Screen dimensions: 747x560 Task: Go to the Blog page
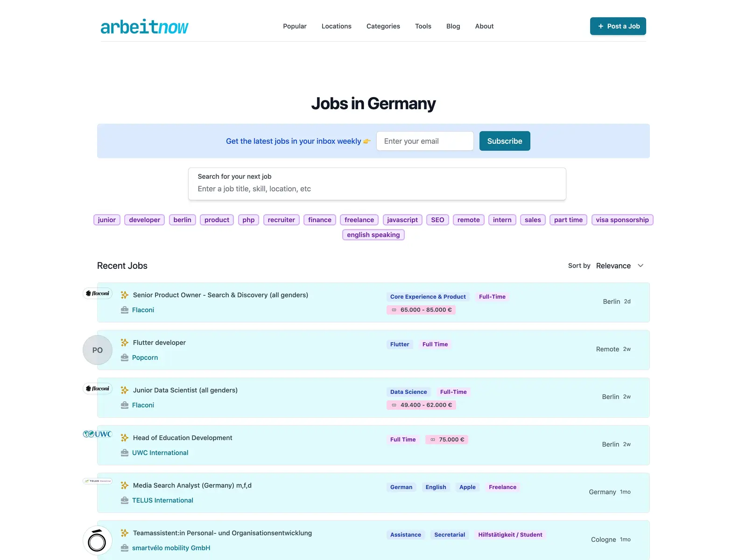click(x=453, y=26)
